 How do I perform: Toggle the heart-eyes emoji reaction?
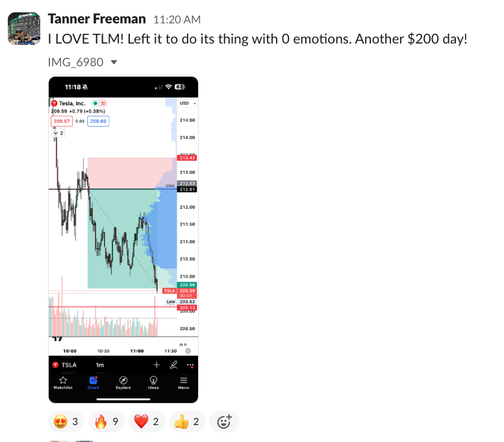click(x=66, y=422)
